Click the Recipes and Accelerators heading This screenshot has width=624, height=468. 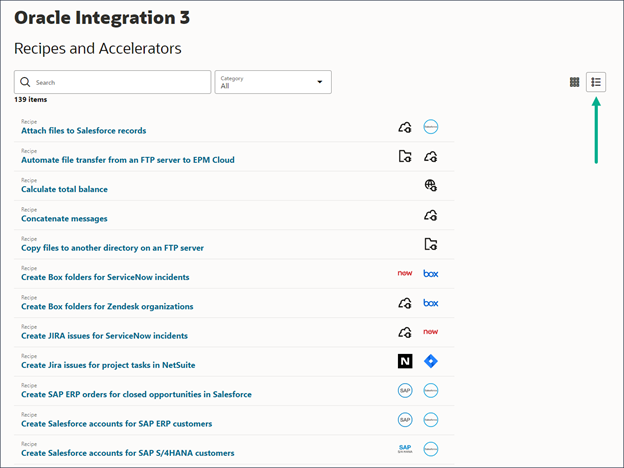[98, 49]
